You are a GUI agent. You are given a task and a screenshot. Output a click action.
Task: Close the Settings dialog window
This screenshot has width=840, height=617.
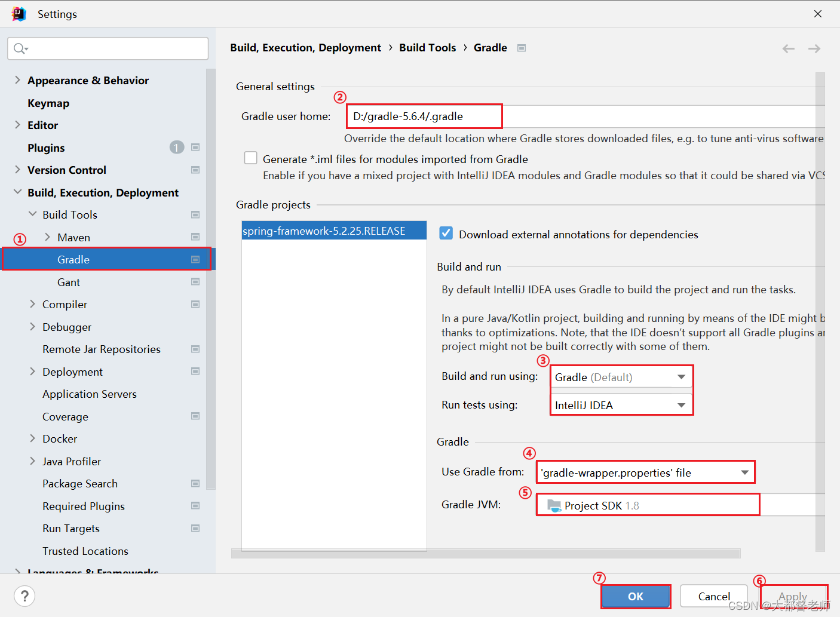[818, 14]
